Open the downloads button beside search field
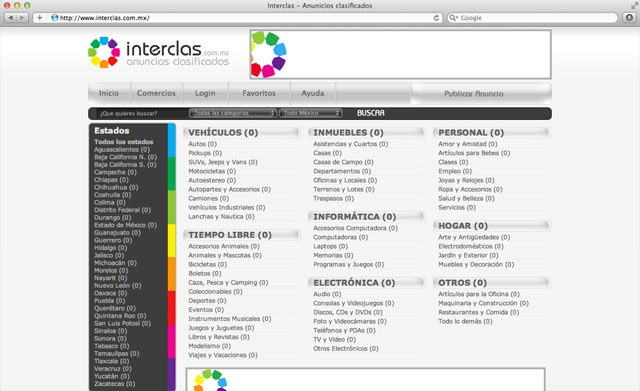This screenshot has height=391, width=640. point(629,18)
